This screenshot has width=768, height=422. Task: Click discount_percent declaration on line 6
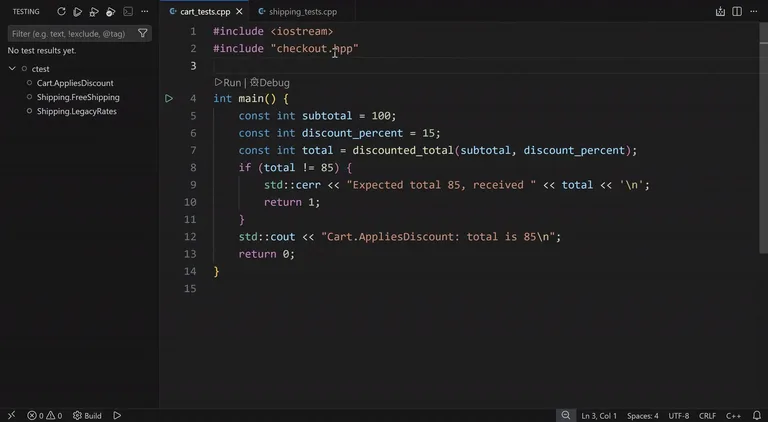tap(352, 133)
